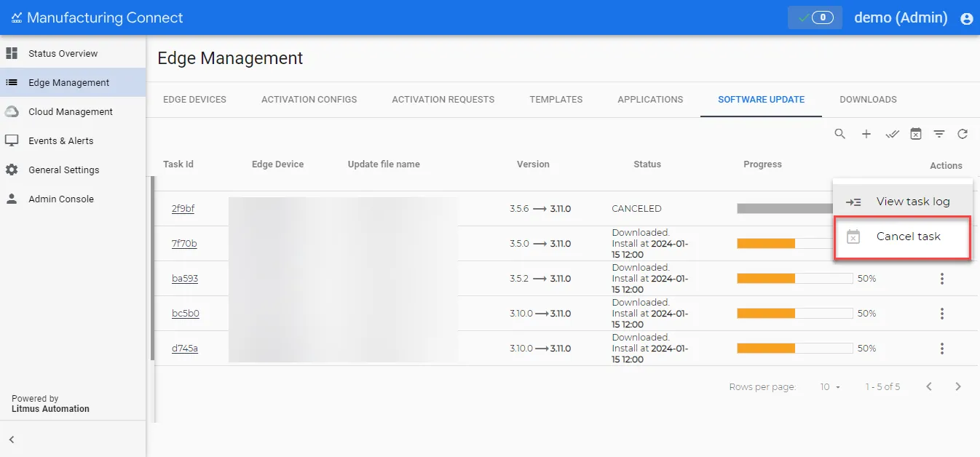Open task link bc5b0
The image size is (980, 457).
click(x=186, y=314)
